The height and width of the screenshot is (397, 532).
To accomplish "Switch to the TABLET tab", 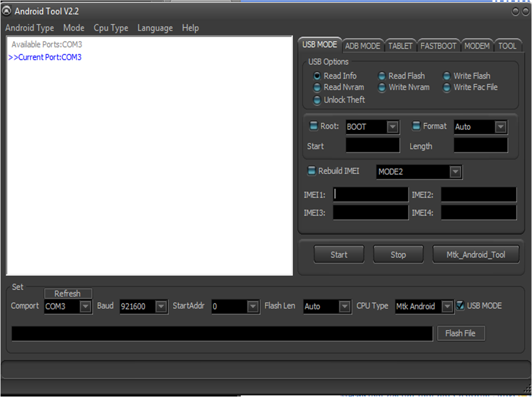I will point(400,46).
